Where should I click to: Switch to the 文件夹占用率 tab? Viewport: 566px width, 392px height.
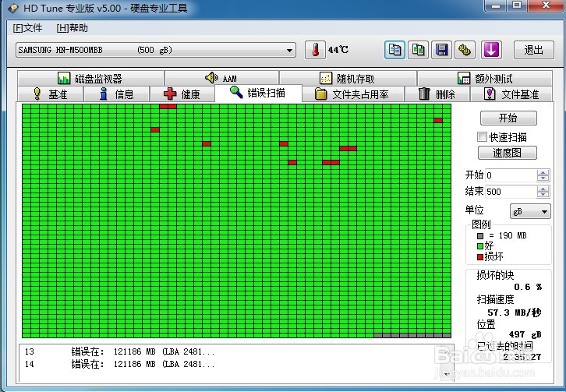pos(353,94)
